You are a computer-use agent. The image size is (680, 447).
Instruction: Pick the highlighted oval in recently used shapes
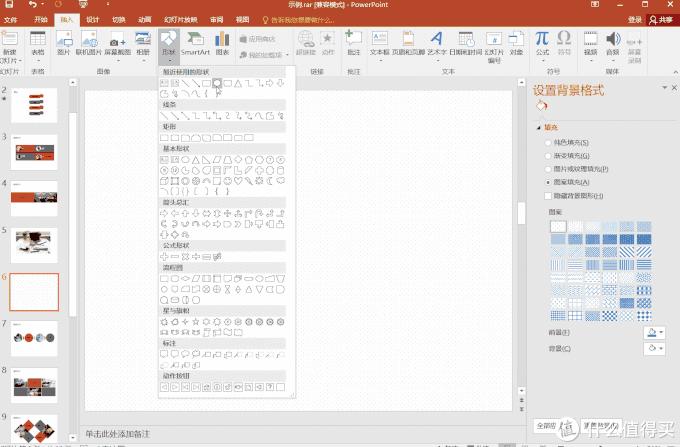217,83
